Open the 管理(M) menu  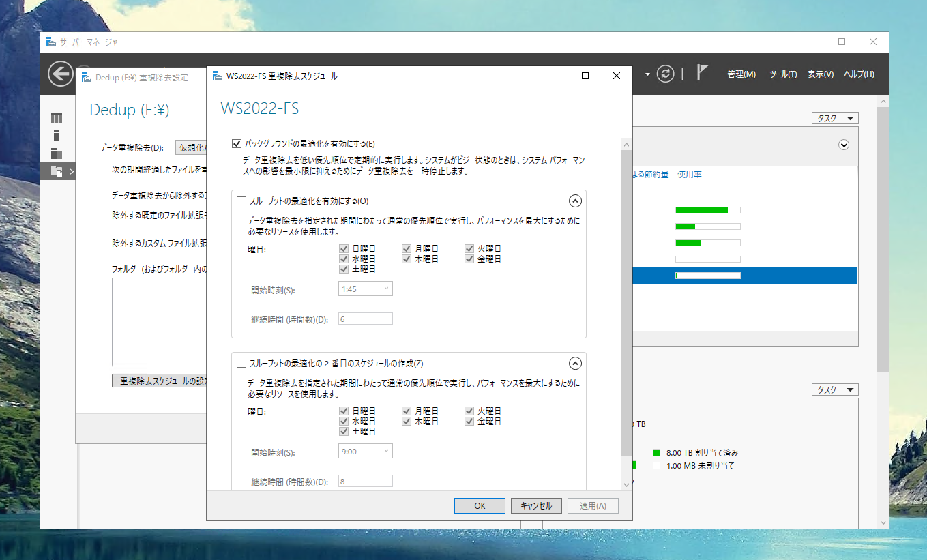pyautogui.click(x=741, y=74)
